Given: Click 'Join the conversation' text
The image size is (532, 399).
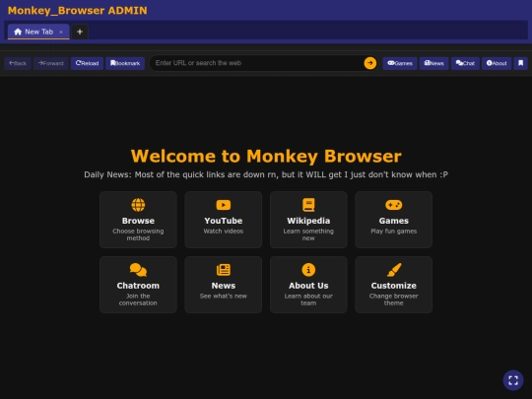Looking at the screenshot, I should pyautogui.click(x=138, y=299).
